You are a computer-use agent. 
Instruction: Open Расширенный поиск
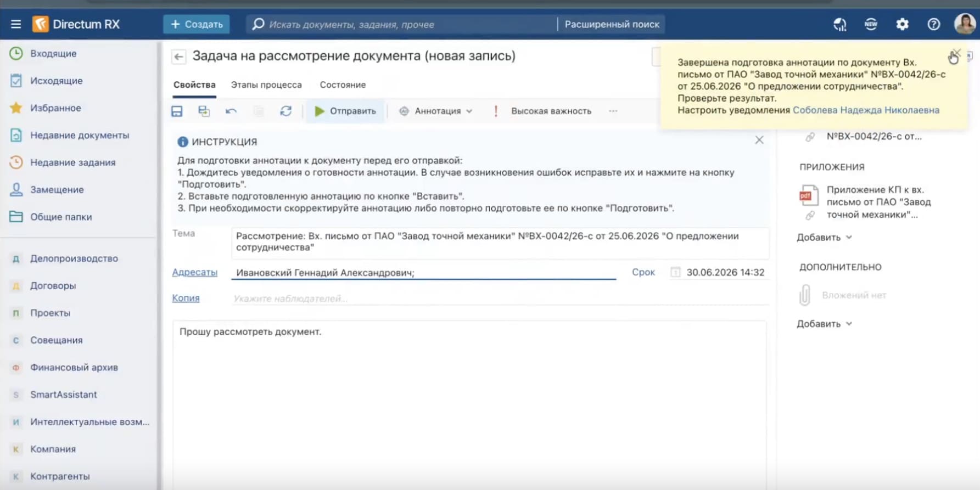pyautogui.click(x=612, y=24)
